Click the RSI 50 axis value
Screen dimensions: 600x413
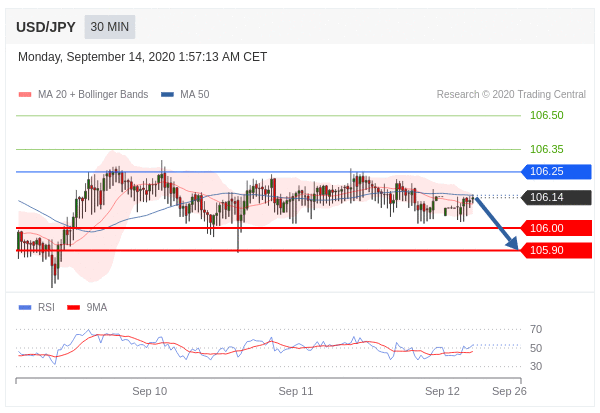tap(536, 348)
